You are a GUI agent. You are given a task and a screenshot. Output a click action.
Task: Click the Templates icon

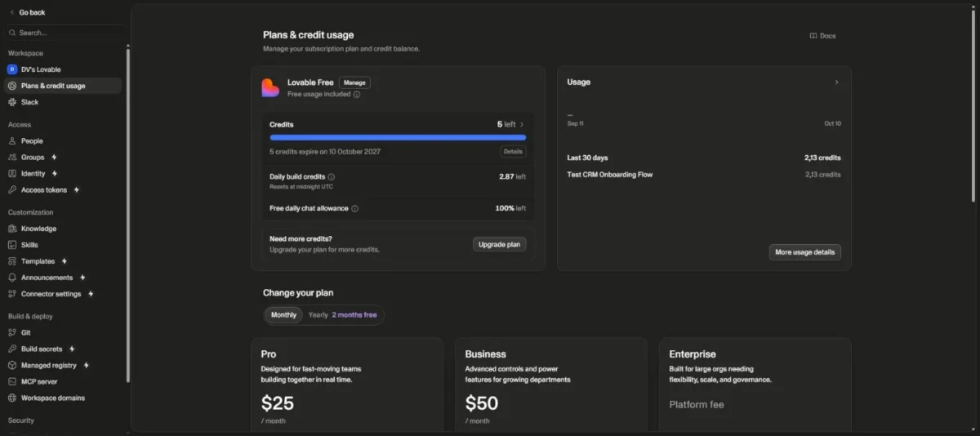[12, 261]
